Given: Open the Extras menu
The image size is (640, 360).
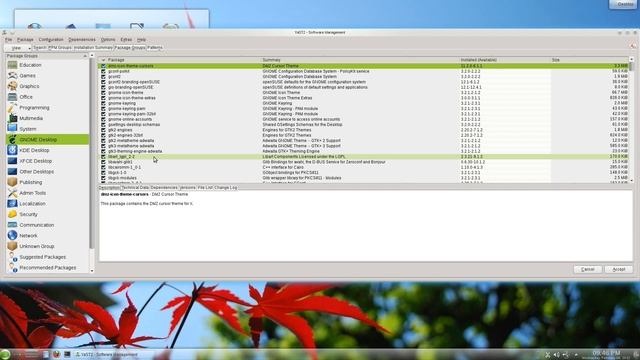Looking at the screenshot, I should (126, 40).
